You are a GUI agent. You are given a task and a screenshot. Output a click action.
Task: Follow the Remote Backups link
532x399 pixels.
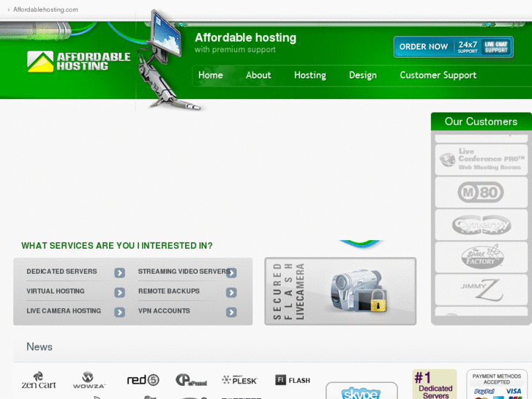[x=169, y=291]
